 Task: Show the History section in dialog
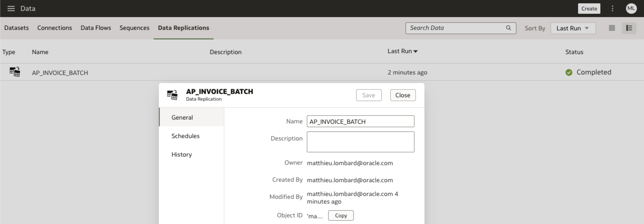pyautogui.click(x=181, y=154)
